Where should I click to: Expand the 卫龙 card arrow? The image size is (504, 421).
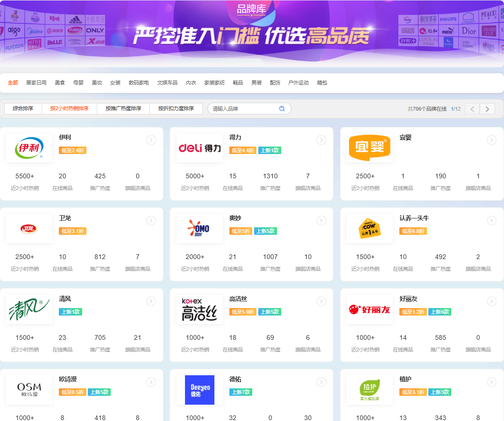coord(151,221)
